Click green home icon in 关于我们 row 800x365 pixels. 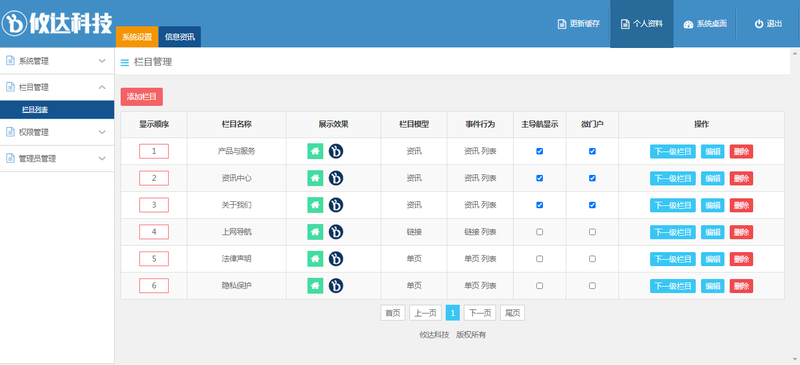[315, 205]
